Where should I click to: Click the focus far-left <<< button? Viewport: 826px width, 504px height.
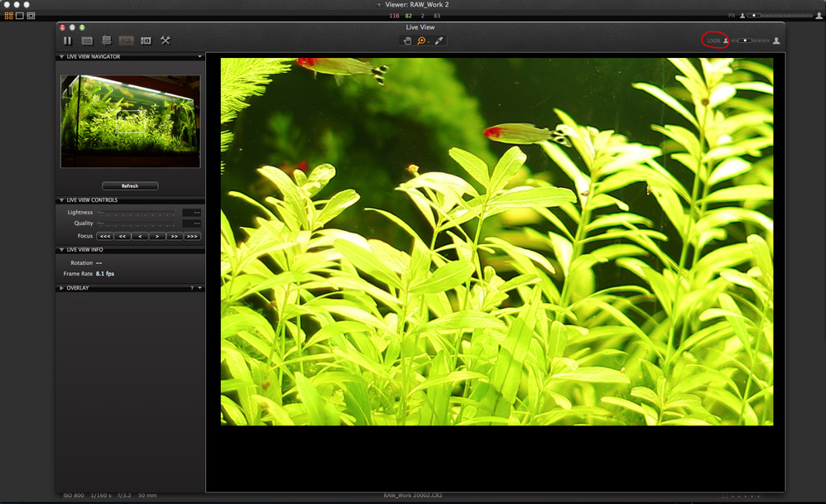[x=105, y=236]
